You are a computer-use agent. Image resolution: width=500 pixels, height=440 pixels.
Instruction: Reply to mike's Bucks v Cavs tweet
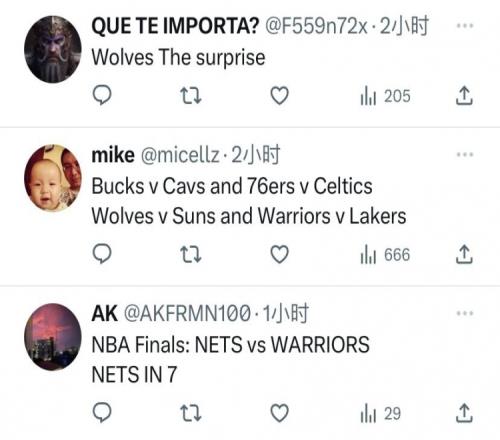pyautogui.click(x=102, y=254)
